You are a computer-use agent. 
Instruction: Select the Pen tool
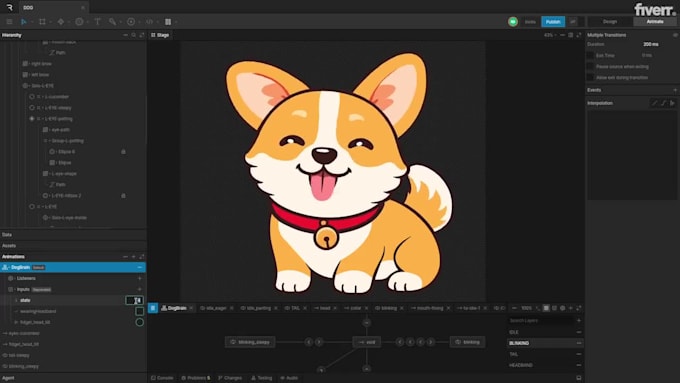(x=61, y=21)
